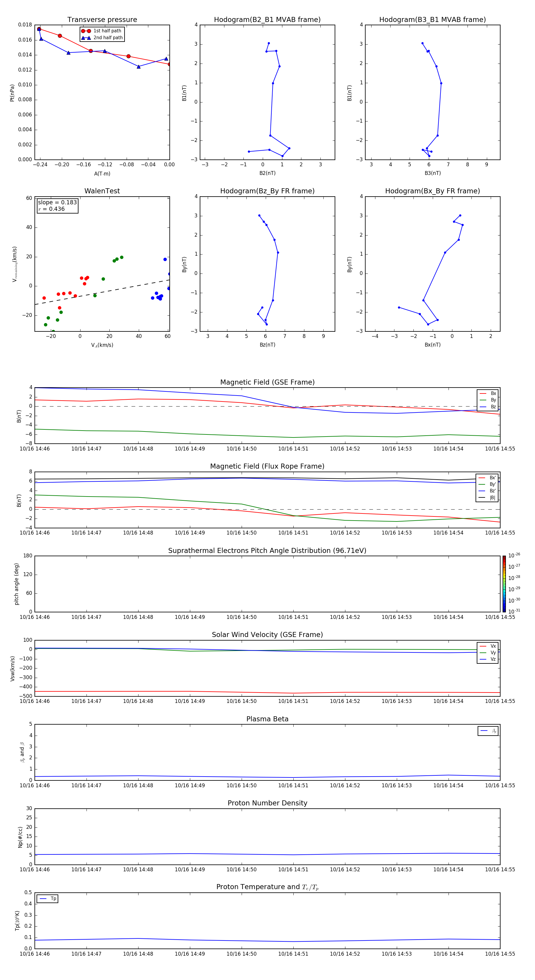Viewport: 535px width, 980px height.
Task: Click the "Magnetic Field (GSE Frame)" title
Action: 267,382
